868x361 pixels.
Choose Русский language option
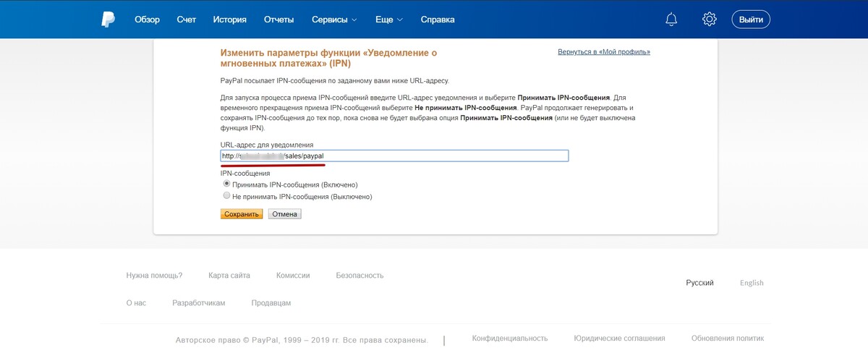pyautogui.click(x=700, y=283)
